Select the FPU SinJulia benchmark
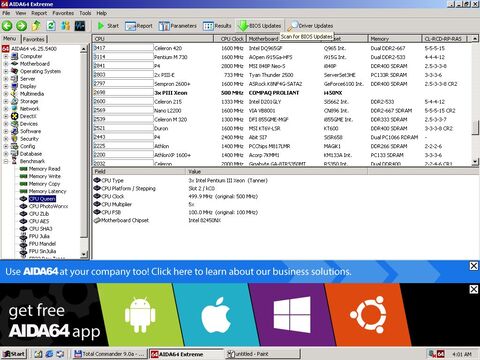 42,251
